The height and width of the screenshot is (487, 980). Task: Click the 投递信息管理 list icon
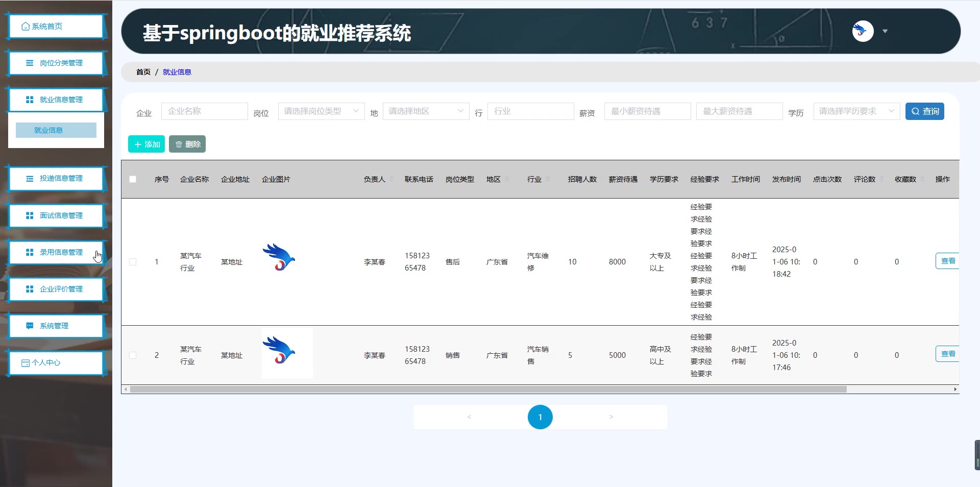tap(30, 179)
